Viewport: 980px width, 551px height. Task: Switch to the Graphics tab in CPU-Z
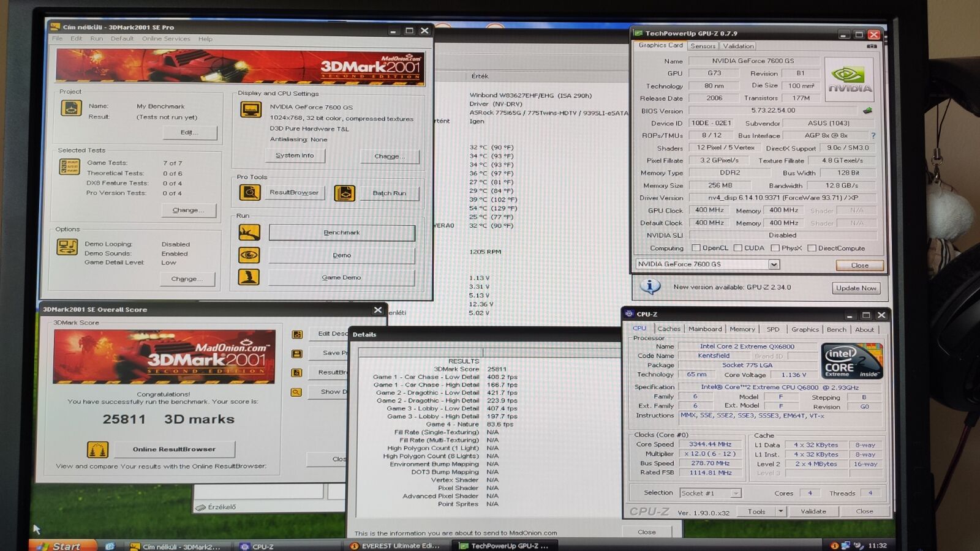click(x=805, y=329)
